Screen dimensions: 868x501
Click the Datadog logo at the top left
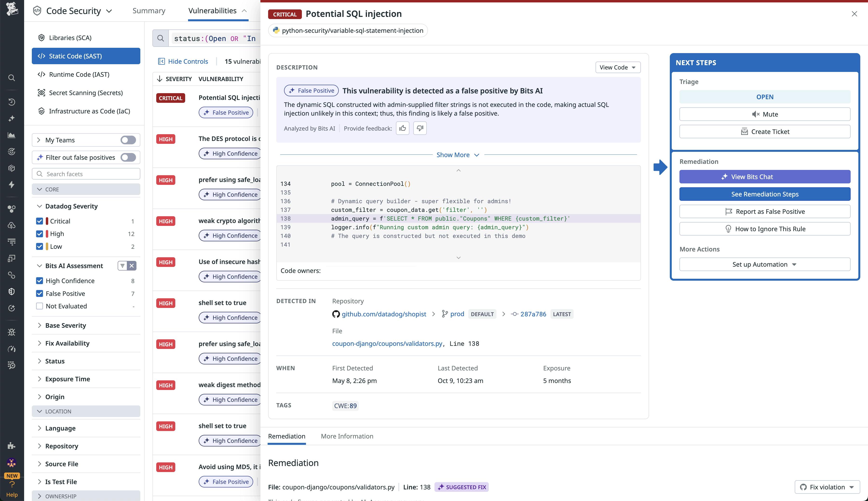(x=12, y=10)
